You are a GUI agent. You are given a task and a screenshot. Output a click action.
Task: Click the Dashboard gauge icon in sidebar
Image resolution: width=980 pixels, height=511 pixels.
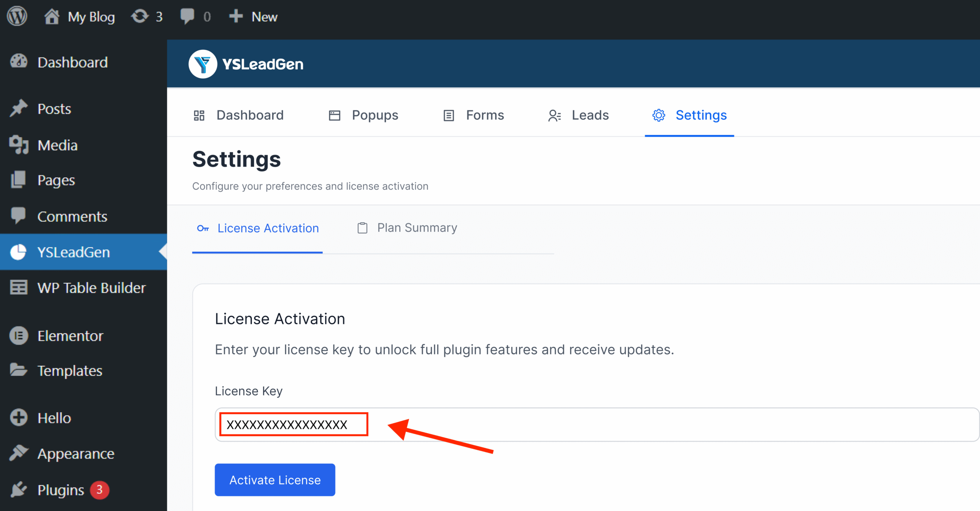[19, 62]
